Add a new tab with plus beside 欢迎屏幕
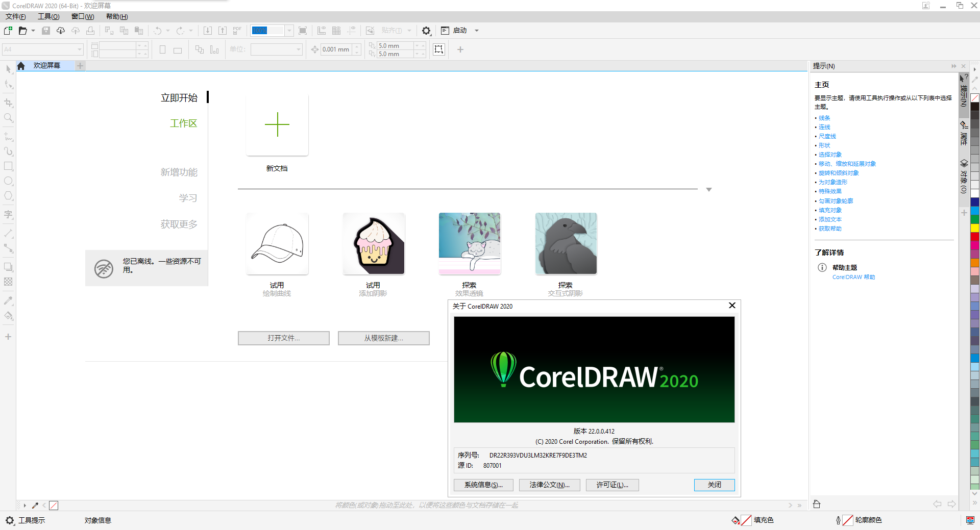This screenshot has width=980, height=530. click(x=80, y=66)
